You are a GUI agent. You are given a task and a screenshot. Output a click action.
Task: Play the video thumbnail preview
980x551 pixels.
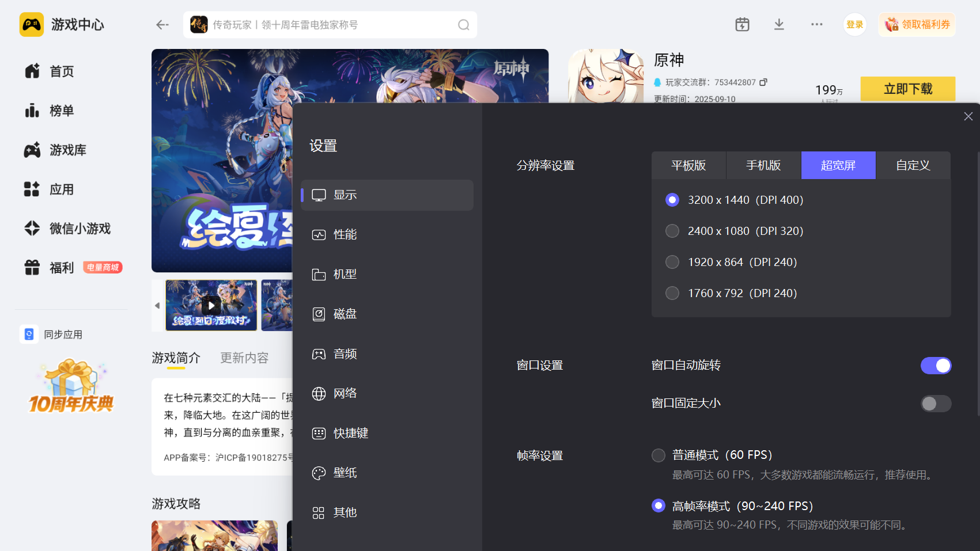point(211,305)
